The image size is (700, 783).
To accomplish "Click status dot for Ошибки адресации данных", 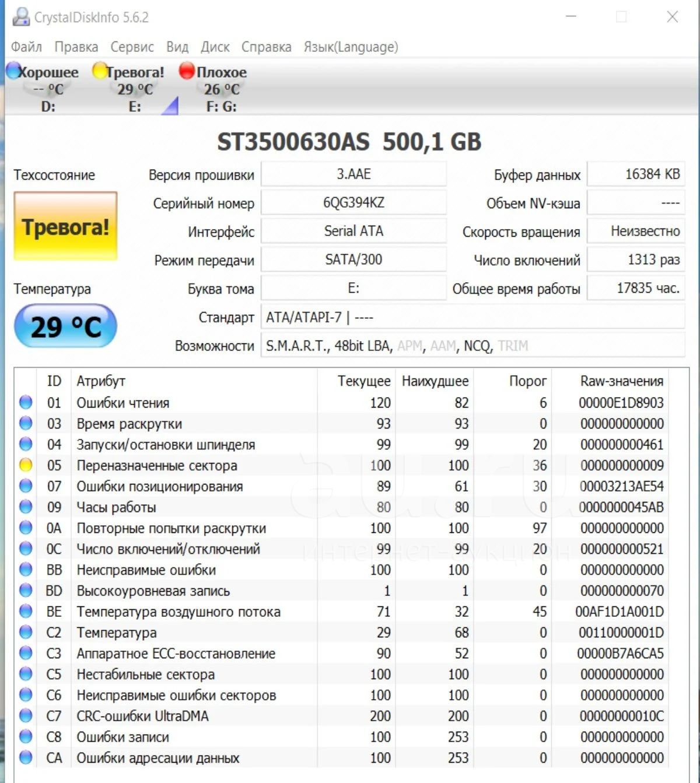I will click(x=26, y=757).
